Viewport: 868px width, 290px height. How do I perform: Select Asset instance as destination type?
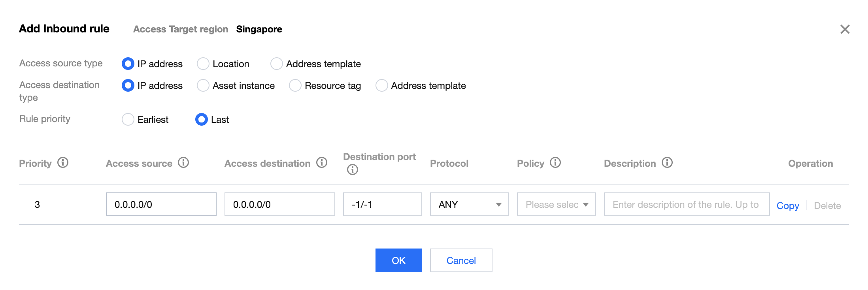[203, 85]
